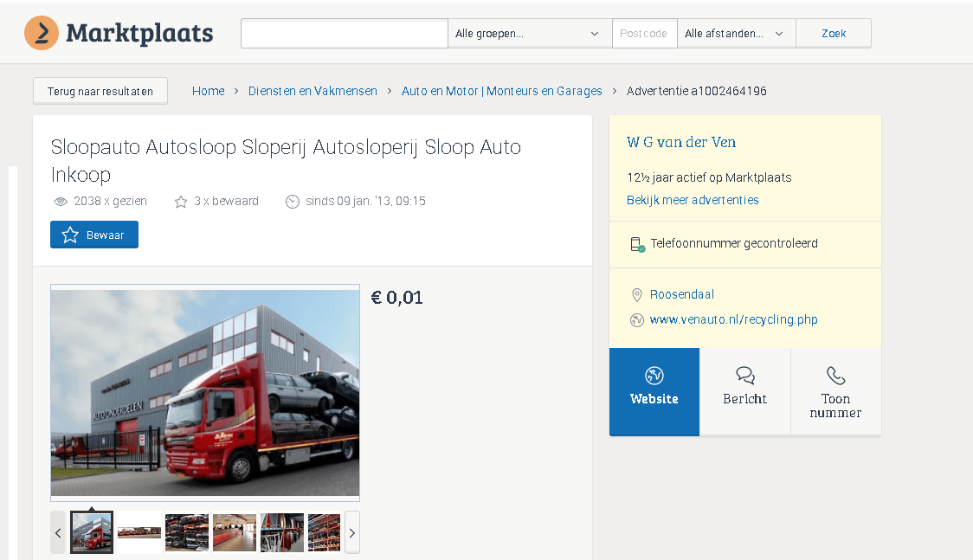Click the Marktplaats logo icon
973x560 pixels.
42,33
